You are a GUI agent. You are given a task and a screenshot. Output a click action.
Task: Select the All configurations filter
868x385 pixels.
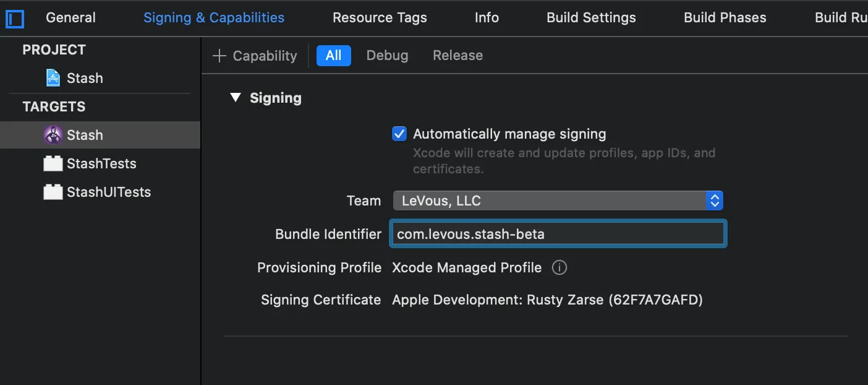[x=333, y=56]
